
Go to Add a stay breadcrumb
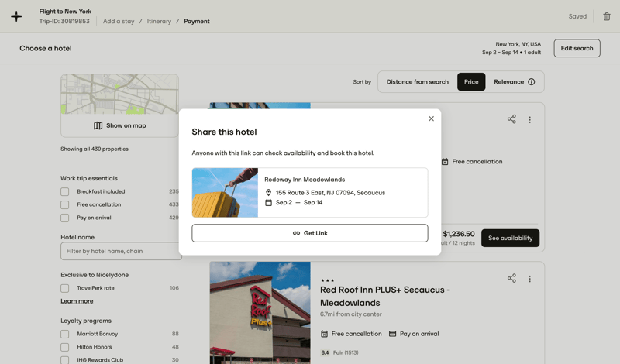[x=119, y=22]
